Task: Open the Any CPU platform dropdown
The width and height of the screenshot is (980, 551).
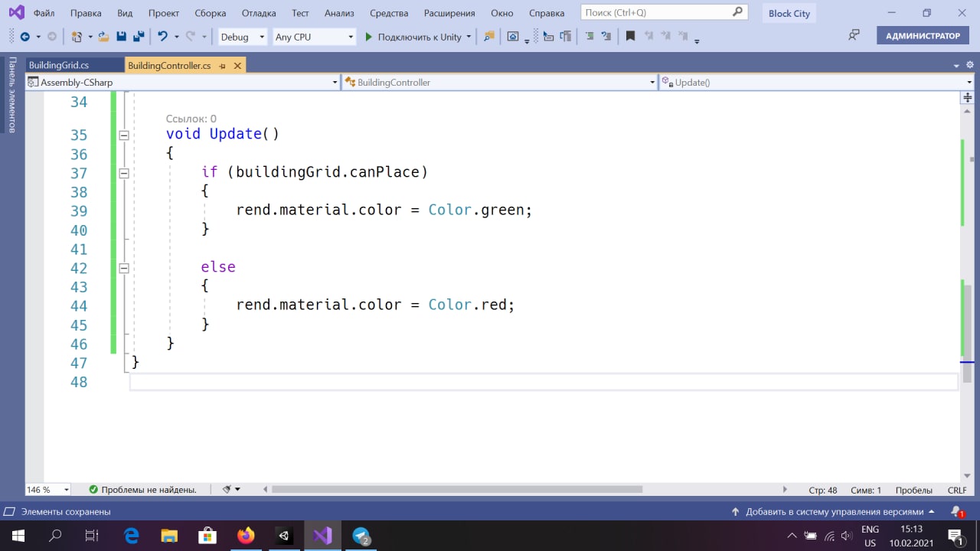Action: click(315, 37)
